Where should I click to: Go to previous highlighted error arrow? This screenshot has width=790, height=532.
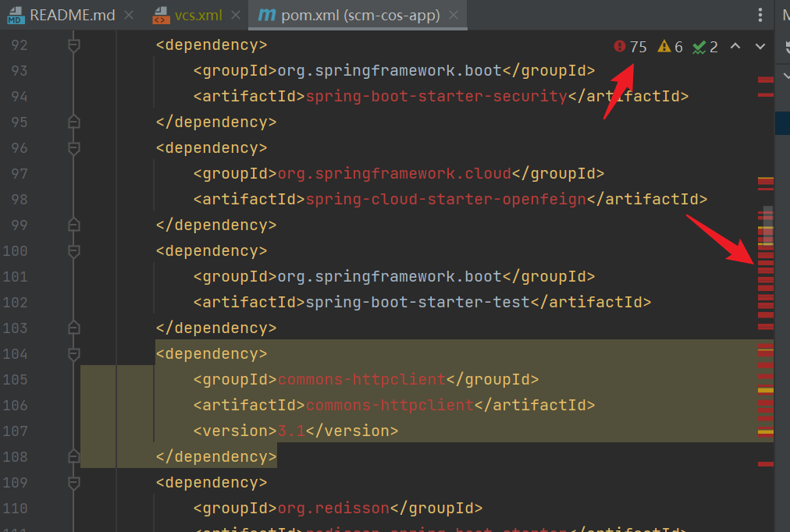pyautogui.click(x=735, y=46)
